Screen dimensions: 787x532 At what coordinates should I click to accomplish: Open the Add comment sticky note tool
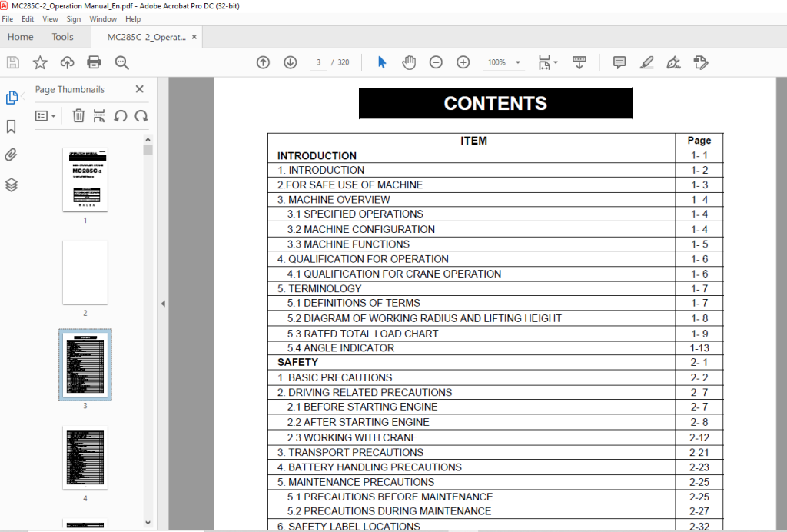(619, 62)
